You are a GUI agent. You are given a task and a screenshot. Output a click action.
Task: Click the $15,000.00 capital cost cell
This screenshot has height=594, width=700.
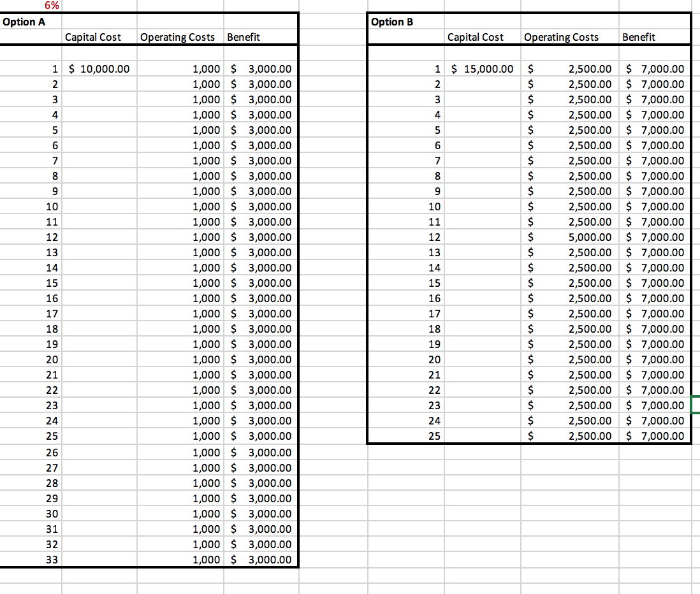482,69
